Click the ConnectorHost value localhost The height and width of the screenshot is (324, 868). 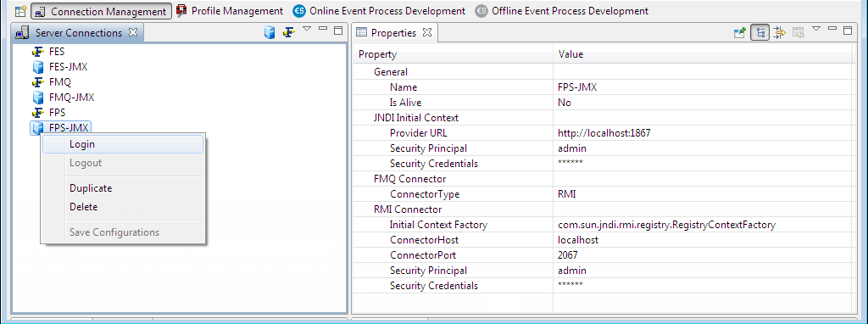[578, 240]
